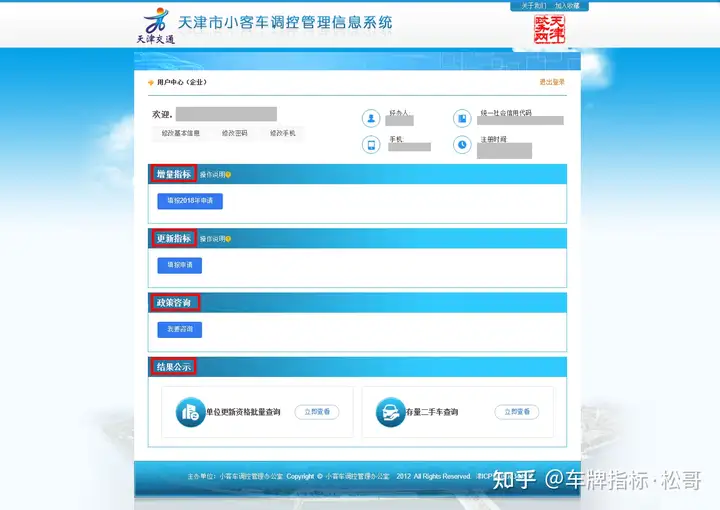The height and width of the screenshot is (510, 720).
Task: Open 操作说明 next to 增量指标
Action: coord(215,174)
